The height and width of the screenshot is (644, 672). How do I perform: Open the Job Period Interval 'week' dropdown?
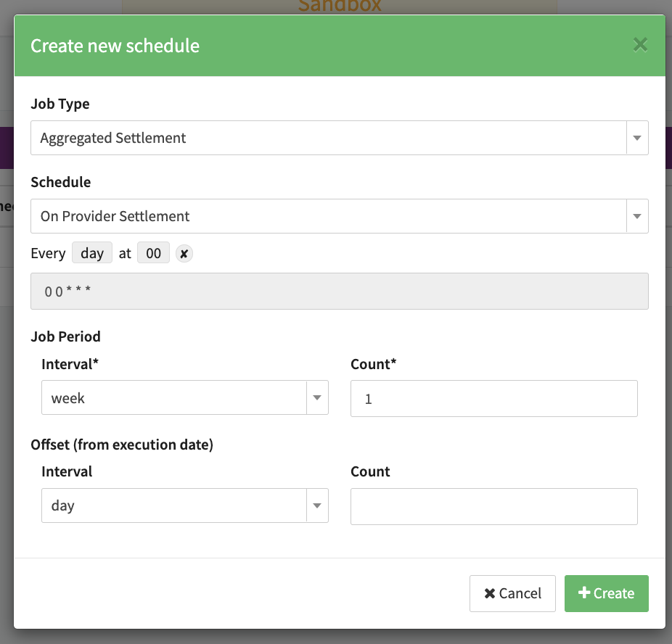click(174, 398)
